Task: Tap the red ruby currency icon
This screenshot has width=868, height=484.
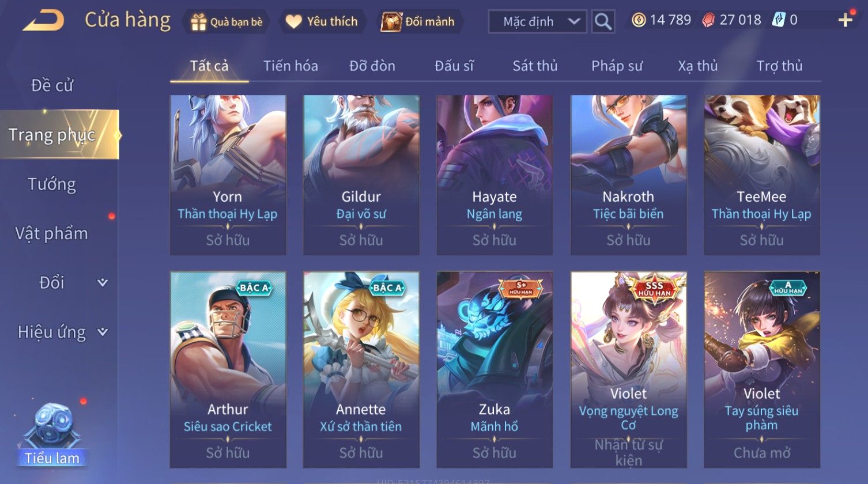Action: pyautogui.click(x=709, y=21)
